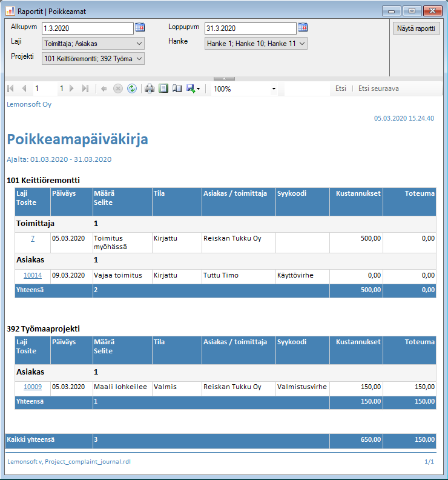Go to first page of report

point(10,88)
